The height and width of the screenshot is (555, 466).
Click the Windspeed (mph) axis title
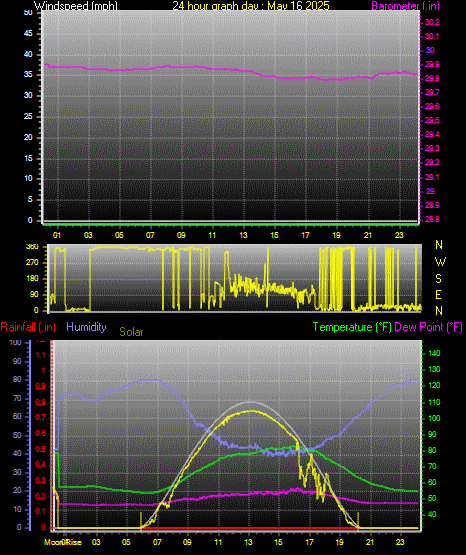coord(75,6)
